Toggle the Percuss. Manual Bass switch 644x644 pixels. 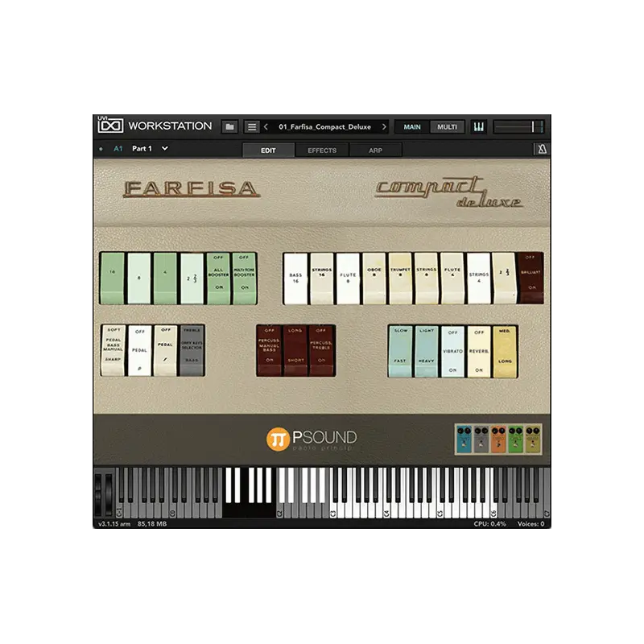[270, 351]
